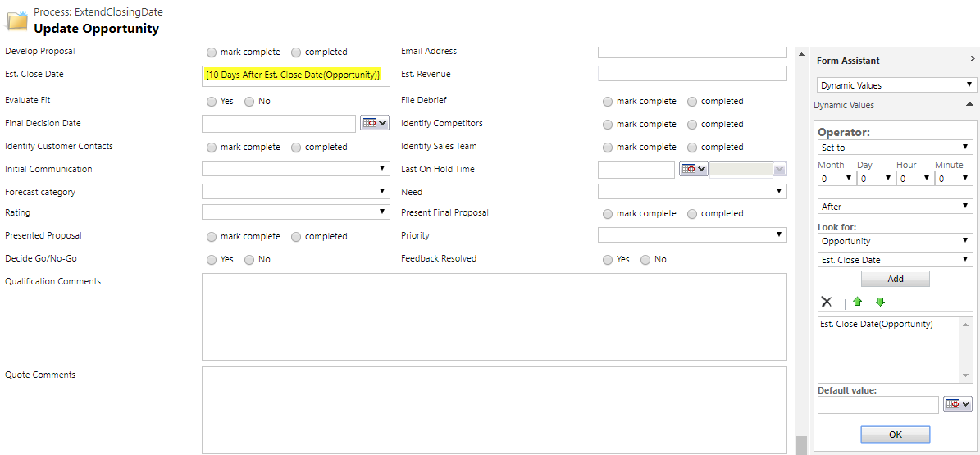The height and width of the screenshot is (455, 980).
Task: Click the process folder icon in header
Action: 17,20
